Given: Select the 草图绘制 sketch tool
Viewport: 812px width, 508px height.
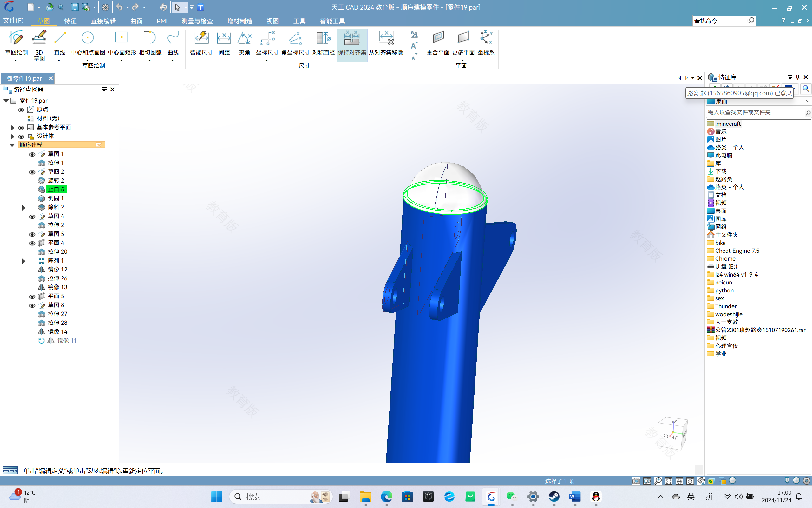Looking at the screenshot, I should tap(16, 43).
